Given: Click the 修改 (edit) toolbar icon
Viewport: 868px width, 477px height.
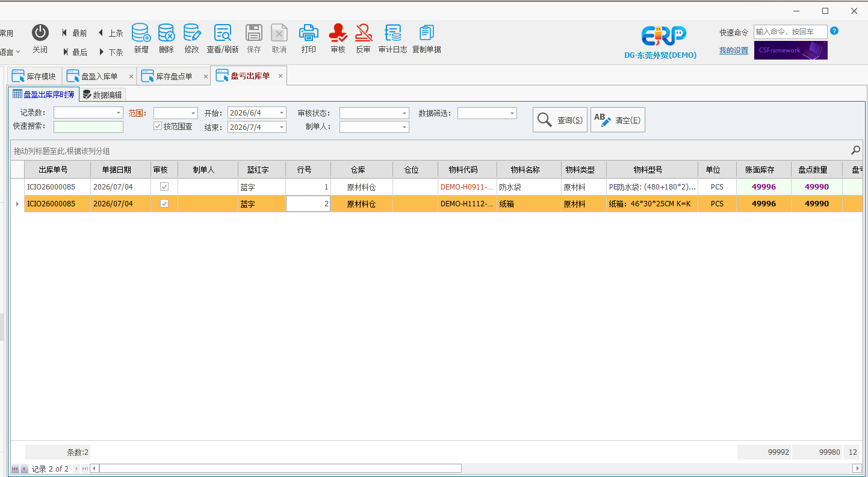Looking at the screenshot, I should [191, 32].
